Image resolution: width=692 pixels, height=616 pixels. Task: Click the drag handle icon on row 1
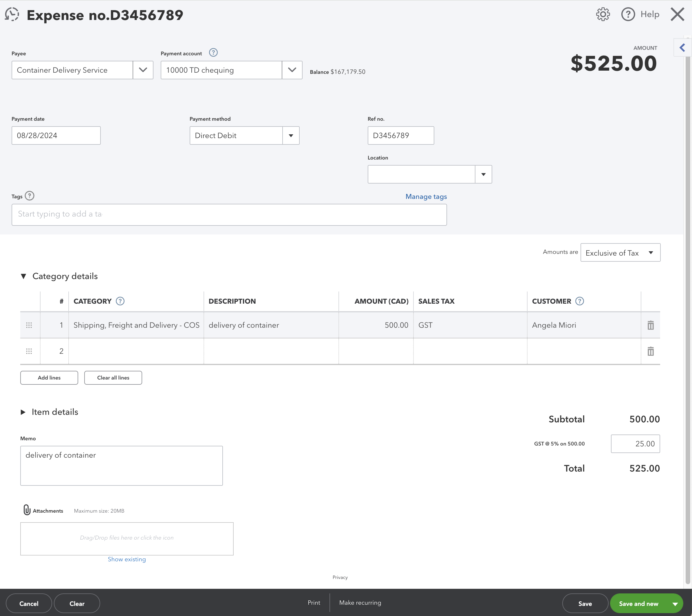click(x=29, y=325)
